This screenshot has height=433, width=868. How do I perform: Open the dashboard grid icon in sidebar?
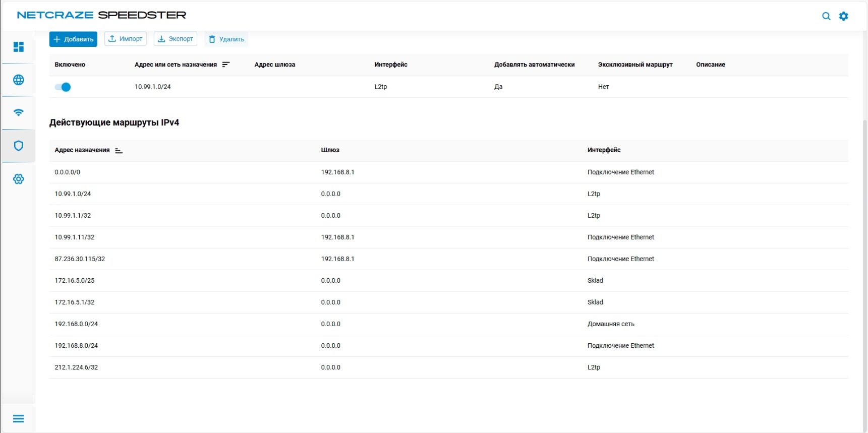pyautogui.click(x=19, y=47)
